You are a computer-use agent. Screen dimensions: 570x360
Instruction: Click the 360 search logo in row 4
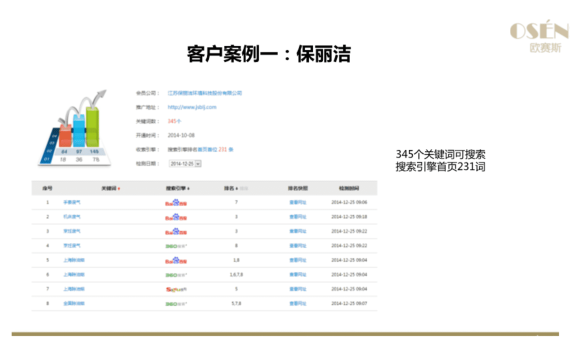click(x=176, y=246)
